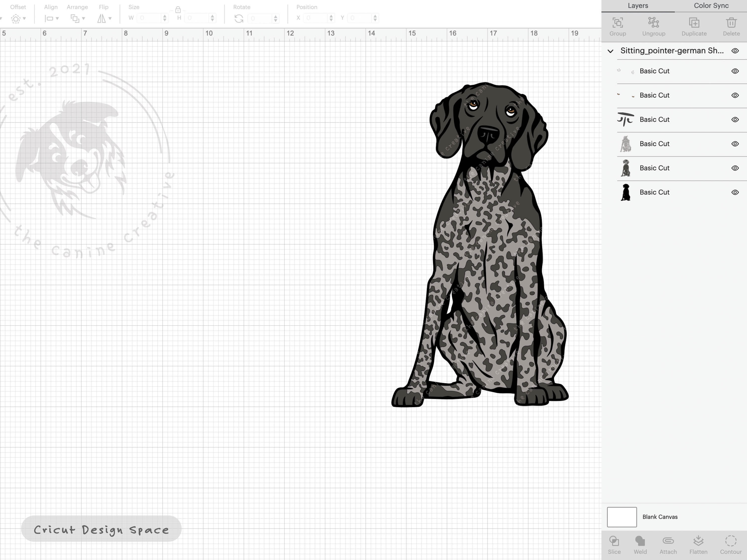Screen dimensions: 747x560
Task: Hide the black silhouette Basic Cut layer
Action: 735,192
